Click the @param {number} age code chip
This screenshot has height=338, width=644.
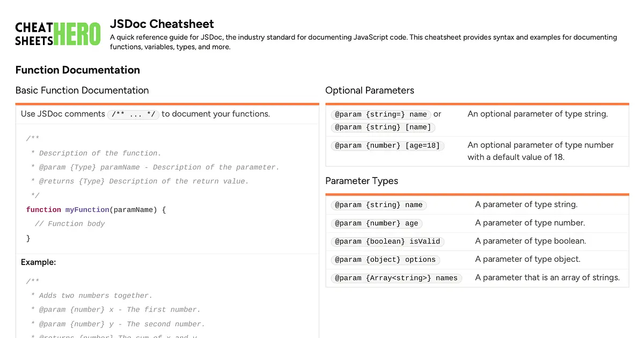(x=376, y=223)
